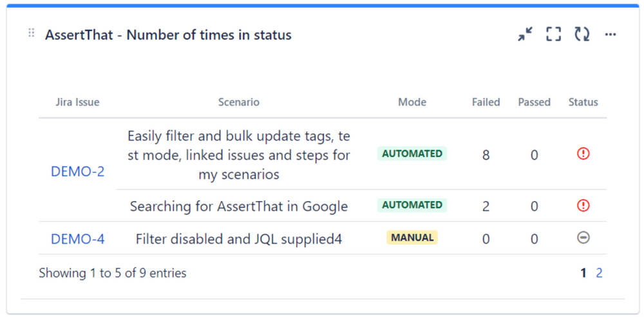Open the DEMO-2 issue link

click(x=77, y=171)
